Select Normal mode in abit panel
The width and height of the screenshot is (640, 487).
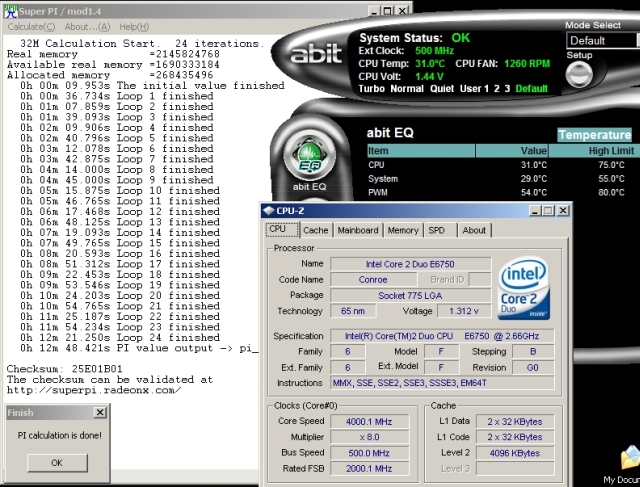(407, 89)
